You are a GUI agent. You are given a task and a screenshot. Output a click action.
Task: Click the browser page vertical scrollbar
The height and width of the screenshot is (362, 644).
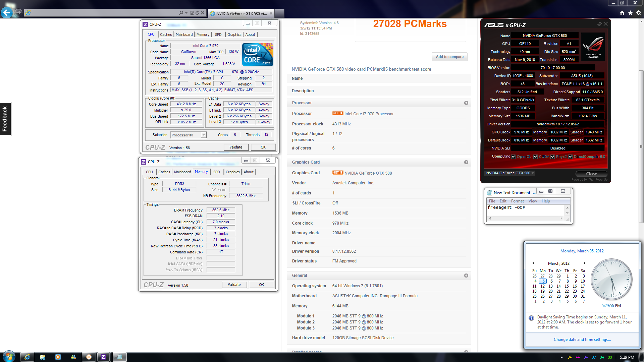coord(641,146)
